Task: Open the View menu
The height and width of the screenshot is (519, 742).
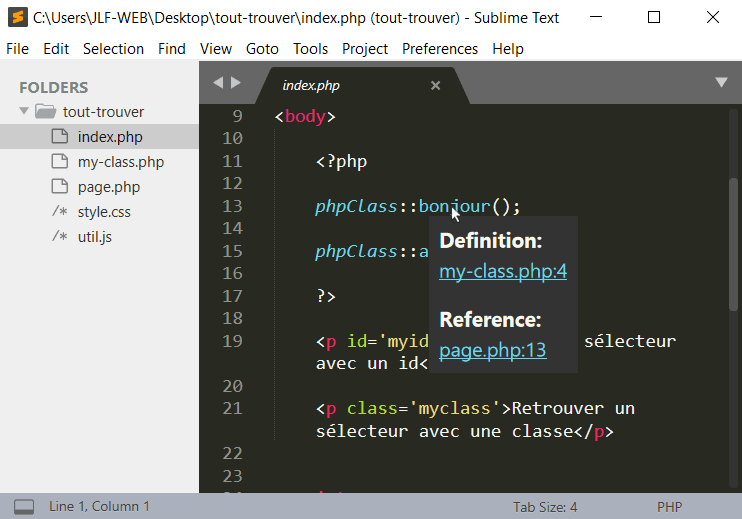Action: 216,49
